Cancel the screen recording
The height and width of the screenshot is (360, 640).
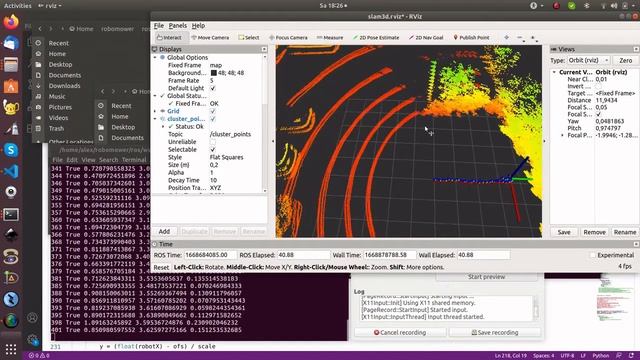400,333
